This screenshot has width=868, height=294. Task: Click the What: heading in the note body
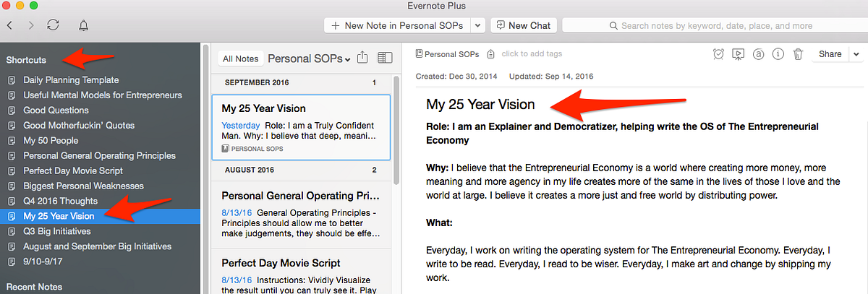click(439, 224)
